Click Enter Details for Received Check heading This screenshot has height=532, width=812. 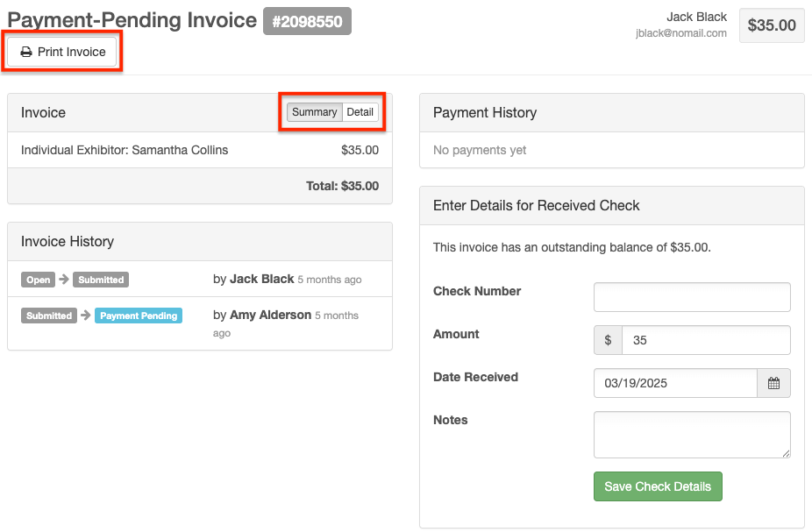[x=536, y=205]
